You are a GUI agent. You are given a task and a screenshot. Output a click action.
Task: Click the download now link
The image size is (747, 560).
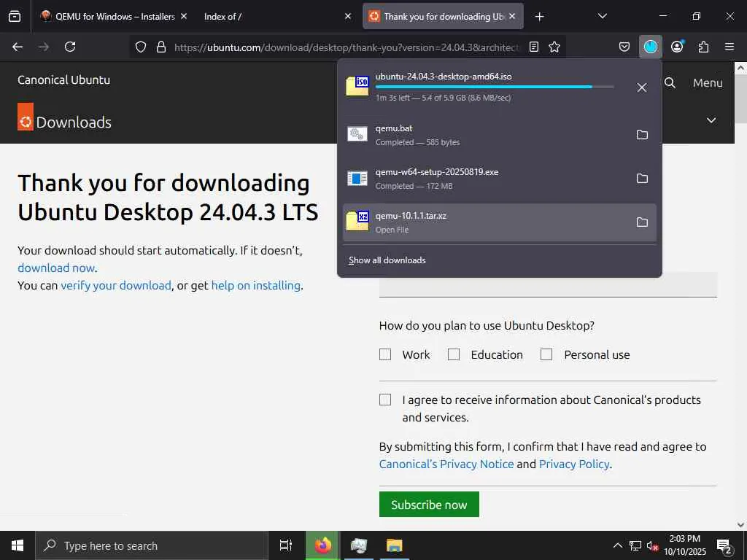point(56,268)
